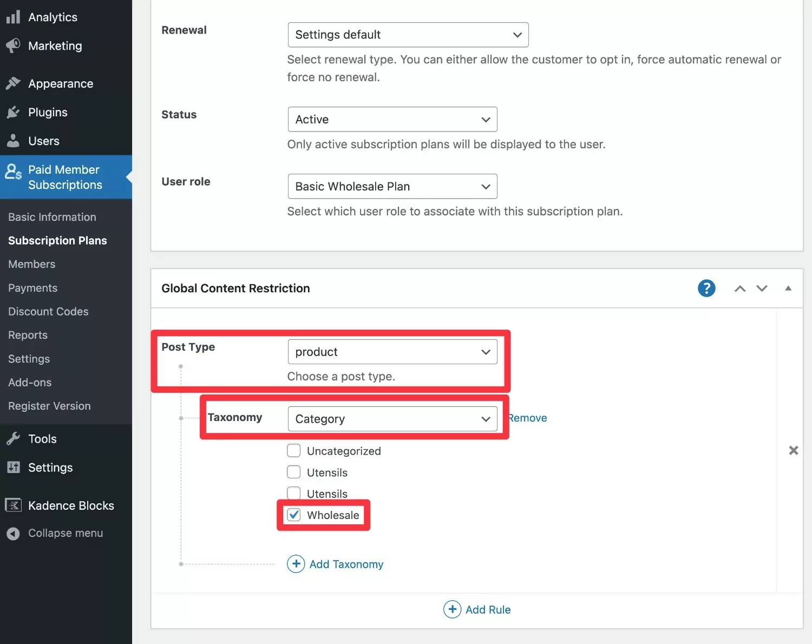Open the Members submenu
Image resolution: width=812 pixels, height=644 pixels.
[x=31, y=264]
